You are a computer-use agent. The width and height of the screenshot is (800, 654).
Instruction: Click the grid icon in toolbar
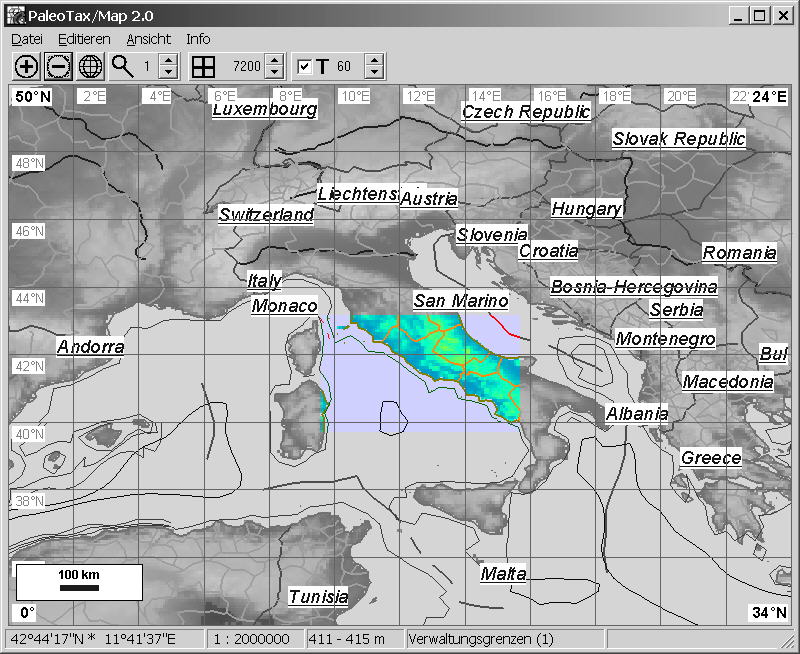203,67
